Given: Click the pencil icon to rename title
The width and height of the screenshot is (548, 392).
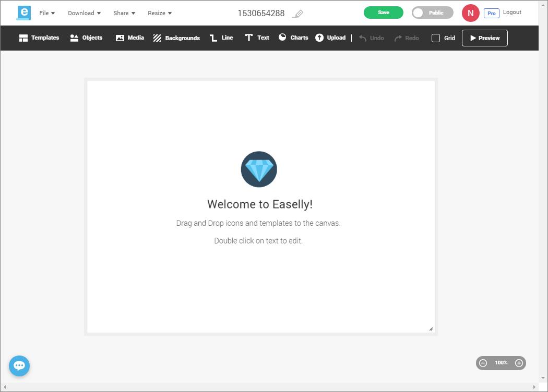Looking at the screenshot, I should click(x=298, y=14).
